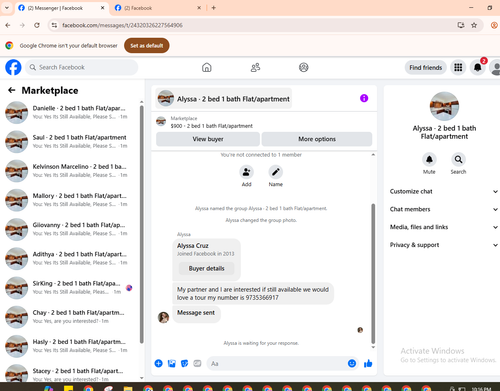Click the conversation list scrollbar
The image size is (500, 391).
(142, 224)
